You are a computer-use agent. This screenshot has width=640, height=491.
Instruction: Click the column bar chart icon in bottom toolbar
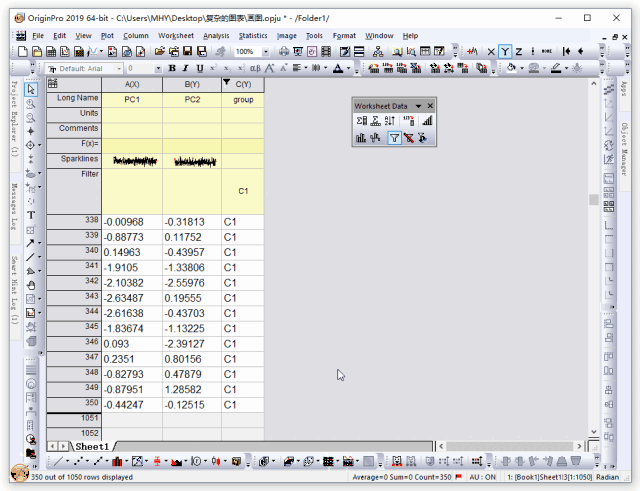click(x=118, y=462)
